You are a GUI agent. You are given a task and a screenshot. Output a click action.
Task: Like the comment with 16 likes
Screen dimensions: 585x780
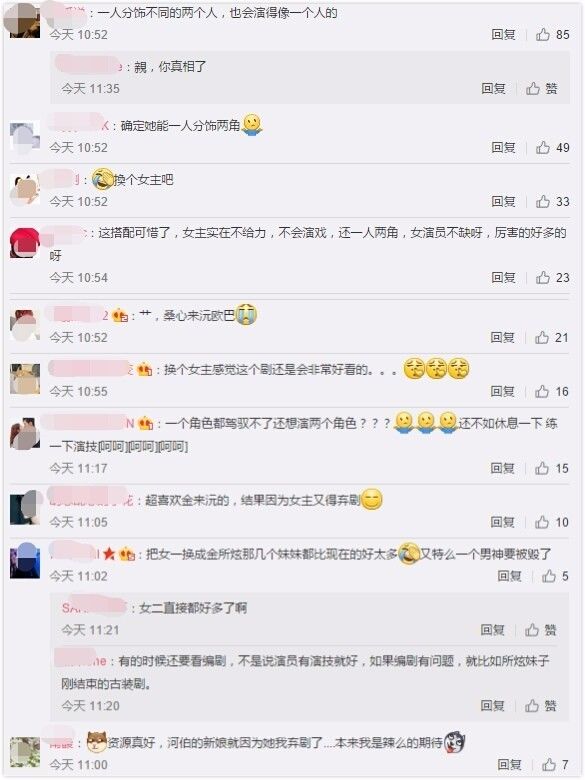click(x=551, y=391)
